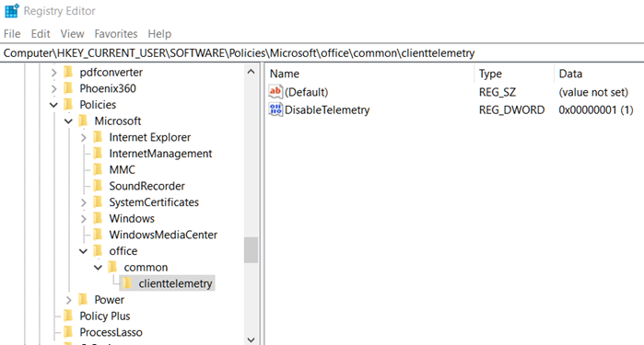Select the Policies key label
The image size is (644, 345).
[x=98, y=105]
